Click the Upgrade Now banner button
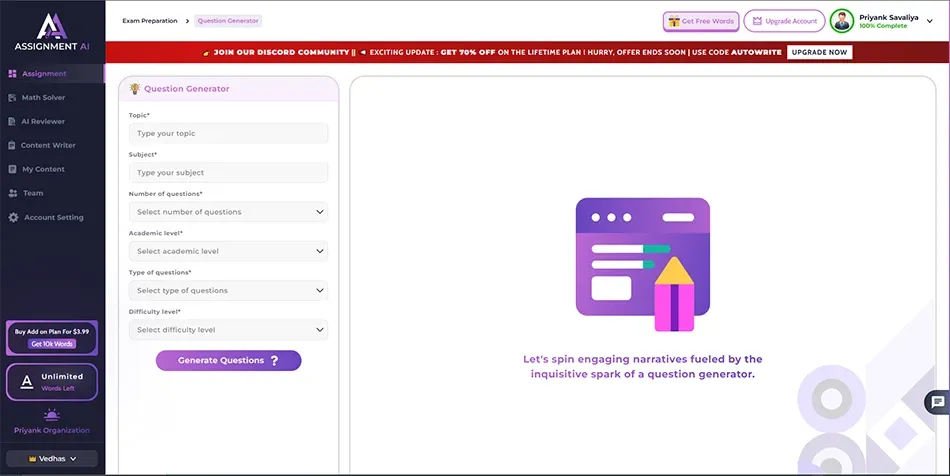950x476 pixels. tap(820, 52)
